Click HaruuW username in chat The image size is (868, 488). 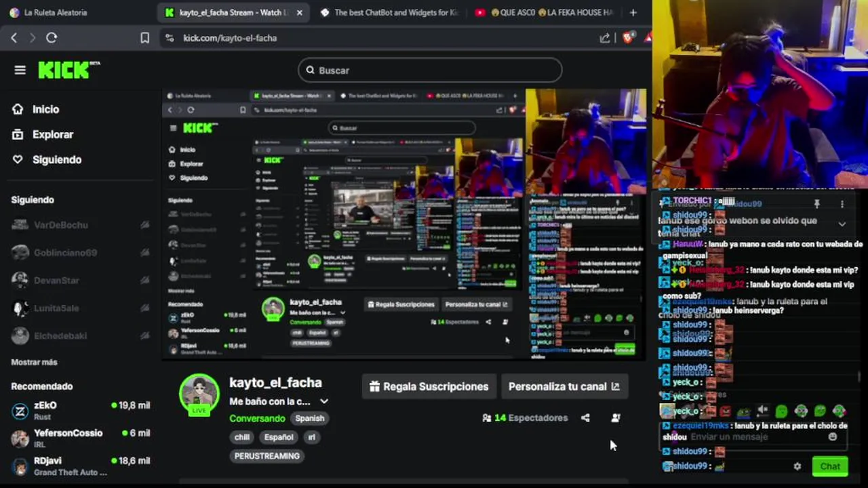coord(688,245)
